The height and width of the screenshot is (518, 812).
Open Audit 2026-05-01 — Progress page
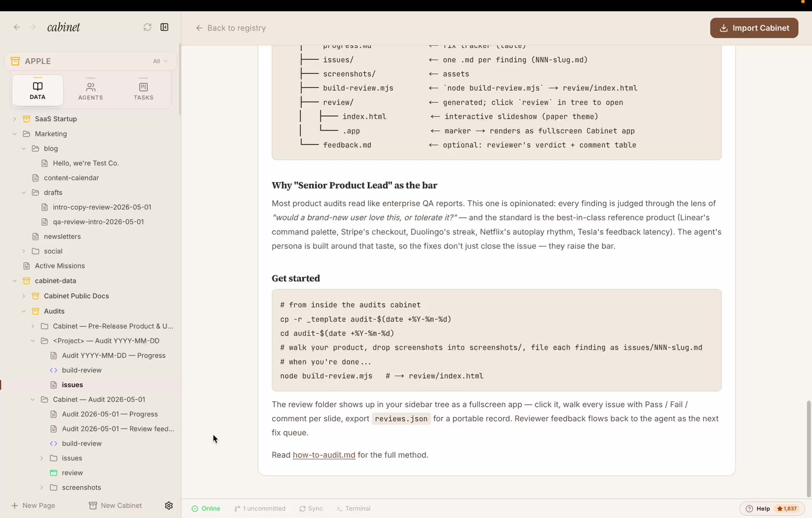tap(110, 414)
